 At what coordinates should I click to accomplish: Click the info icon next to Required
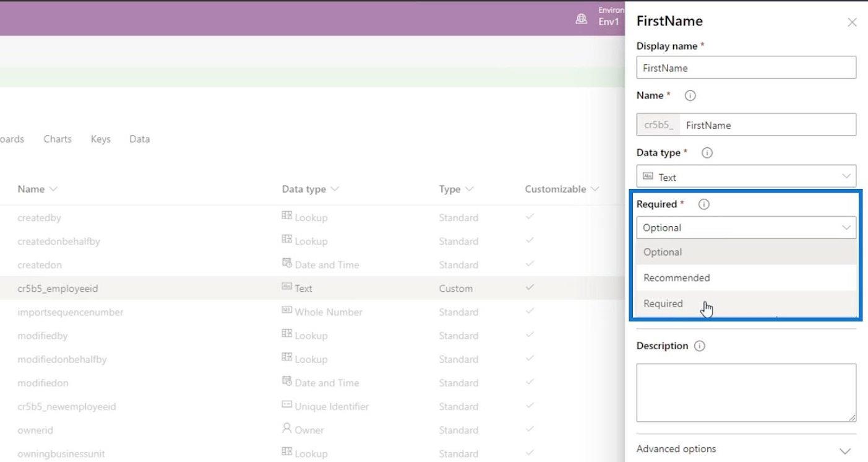[x=703, y=204]
